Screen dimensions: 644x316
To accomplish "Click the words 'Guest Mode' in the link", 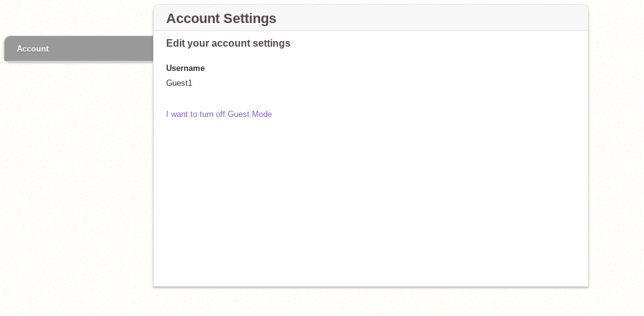I will (250, 114).
